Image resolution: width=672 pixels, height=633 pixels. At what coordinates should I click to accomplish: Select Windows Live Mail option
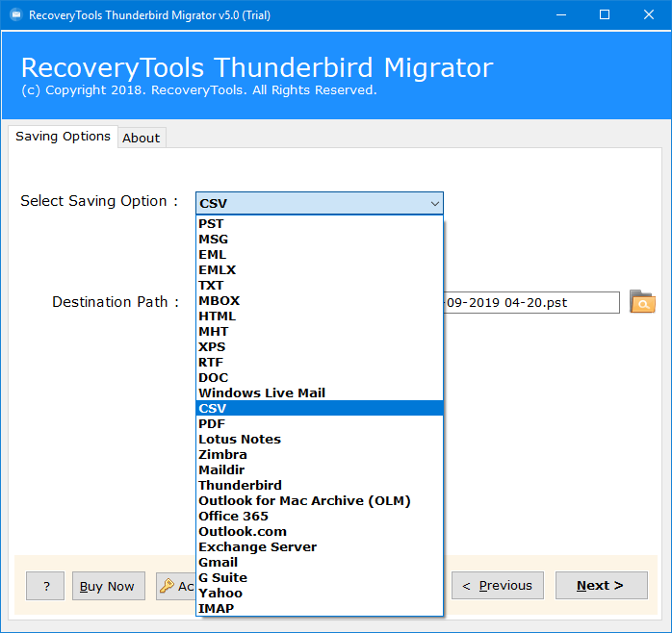point(320,393)
